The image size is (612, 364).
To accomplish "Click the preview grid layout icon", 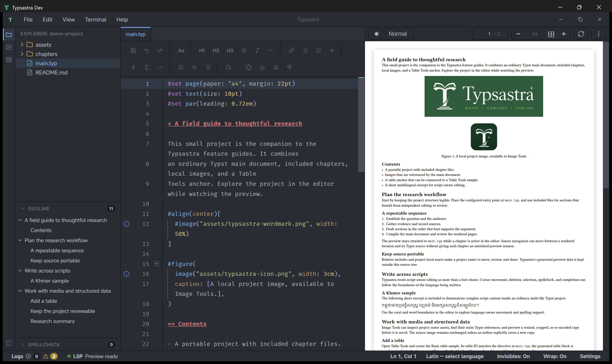I will [551, 34].
